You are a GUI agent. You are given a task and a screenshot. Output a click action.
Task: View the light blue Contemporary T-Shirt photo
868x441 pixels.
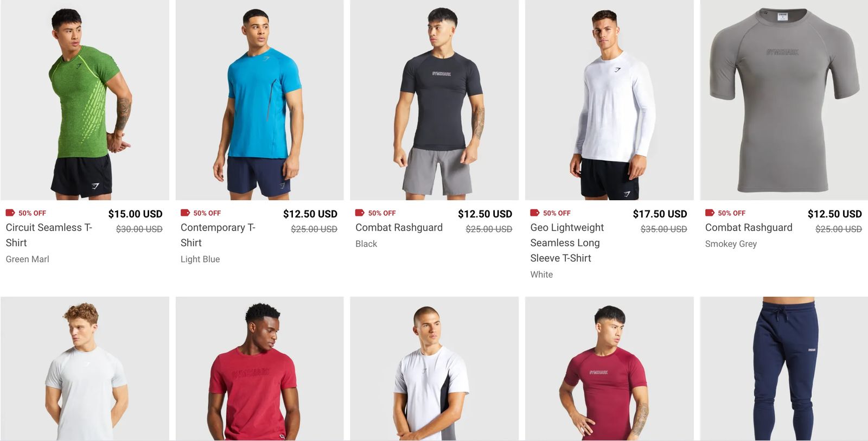pyautogui.click(x=259, y=100)
